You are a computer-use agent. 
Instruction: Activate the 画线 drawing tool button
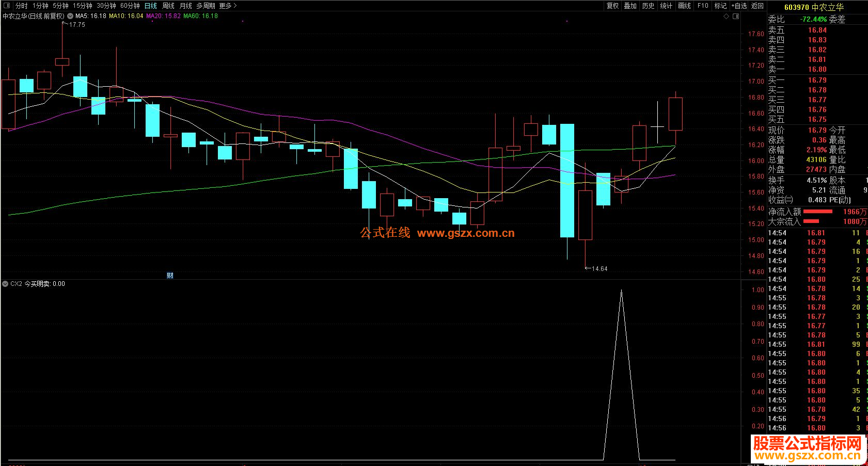coord(685,6)
